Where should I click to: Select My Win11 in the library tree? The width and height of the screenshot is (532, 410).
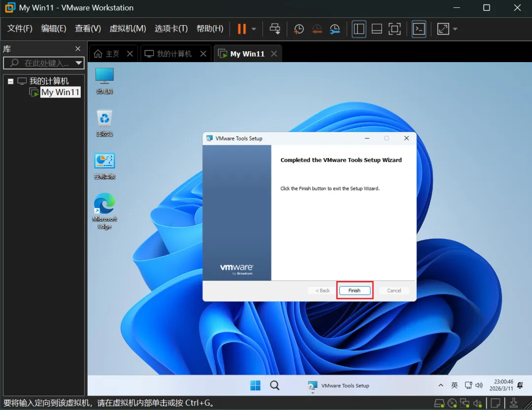[61, 92]
